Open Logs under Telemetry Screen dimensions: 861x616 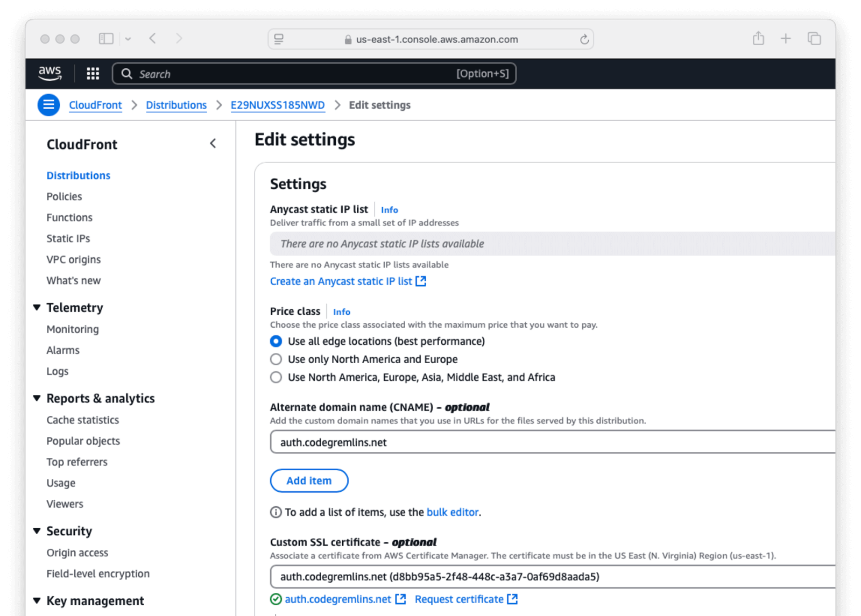[58, 371]
